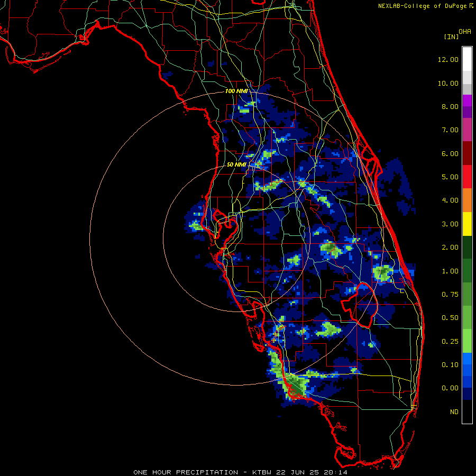Screen dimensions: 476x476
Task: Select the 7.00 legend value
Action: (450, 130)
